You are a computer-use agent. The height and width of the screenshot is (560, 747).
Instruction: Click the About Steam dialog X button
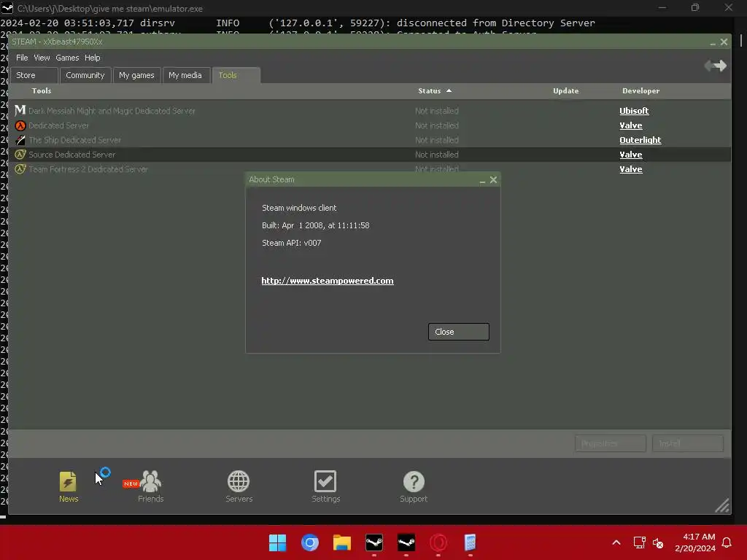coord(494,180)
